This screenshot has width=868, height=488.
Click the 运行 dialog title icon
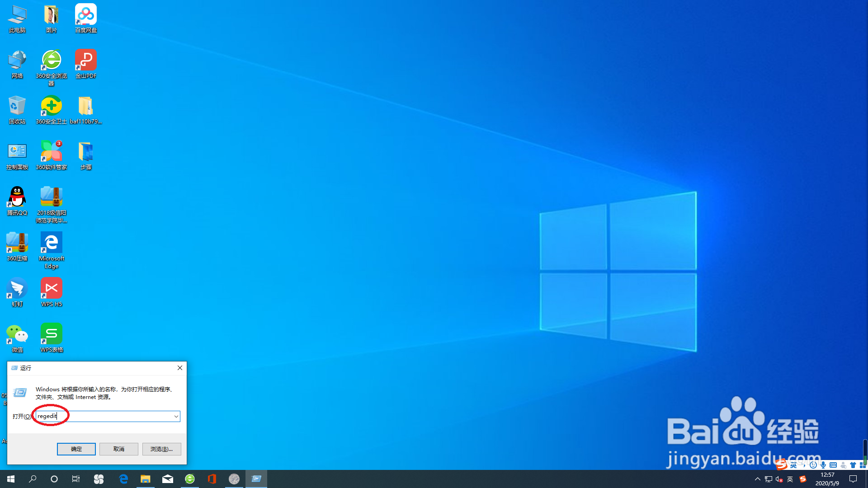(14, 368)
